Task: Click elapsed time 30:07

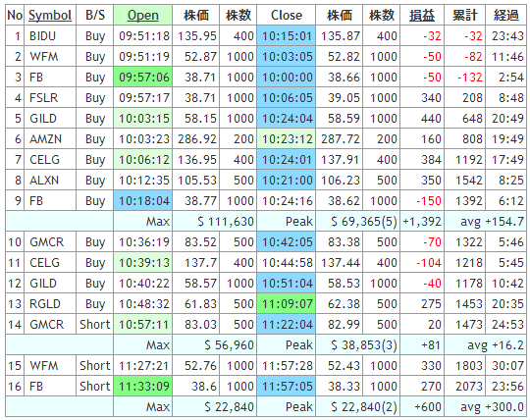Action: tap(507, 365)
